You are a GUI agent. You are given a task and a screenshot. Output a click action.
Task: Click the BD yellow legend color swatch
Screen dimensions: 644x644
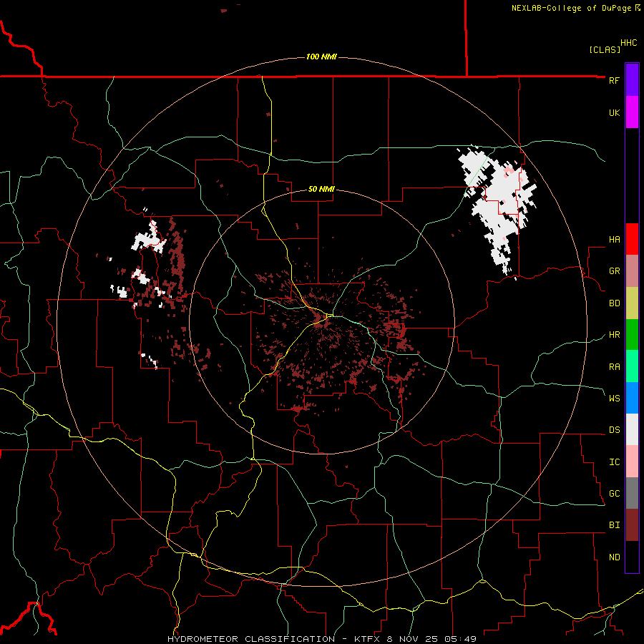tap(632, 303)
